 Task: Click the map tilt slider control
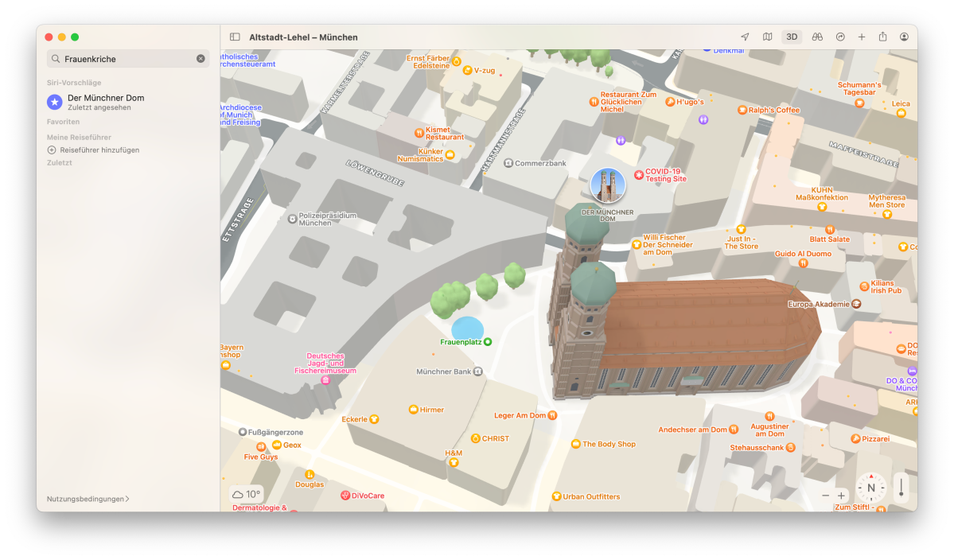coord(901,487)
